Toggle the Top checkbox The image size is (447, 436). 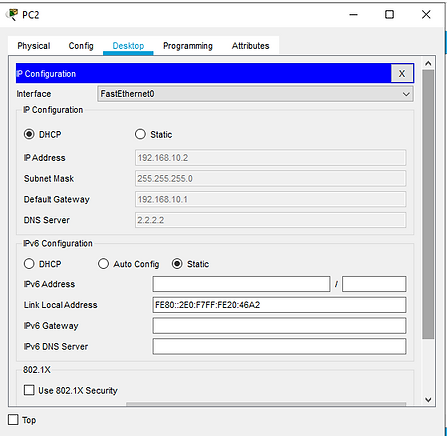click(x=13, y=420)
